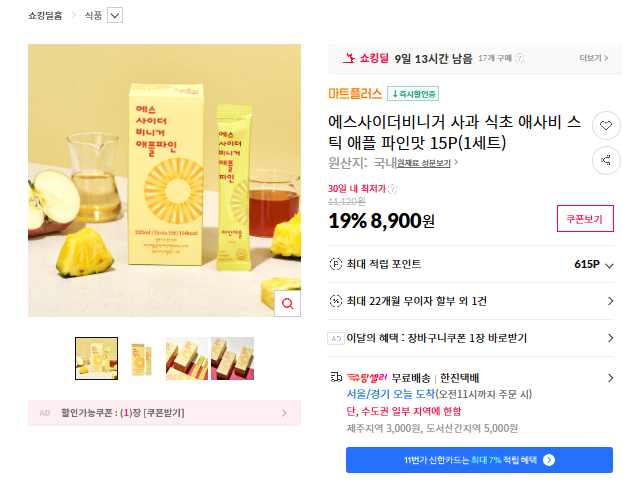Select the third product thumbnail image
Screen dimensions: 623x480
(x=187, y=358)
